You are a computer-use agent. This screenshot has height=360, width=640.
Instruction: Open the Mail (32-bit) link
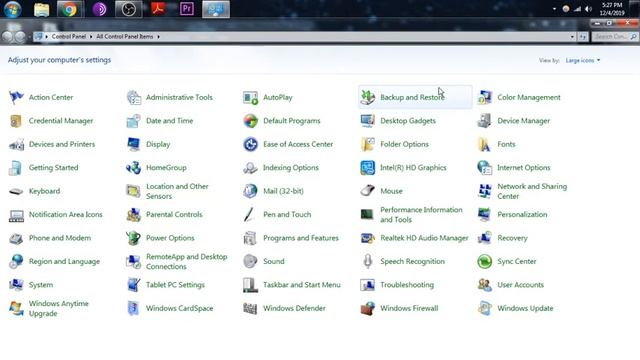pyautogui.click(x=283, y=191)
